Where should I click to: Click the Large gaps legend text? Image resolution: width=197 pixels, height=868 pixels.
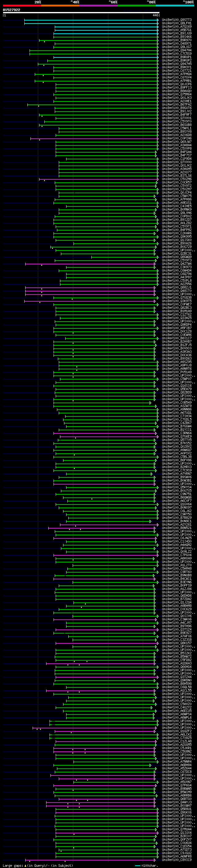13,865
